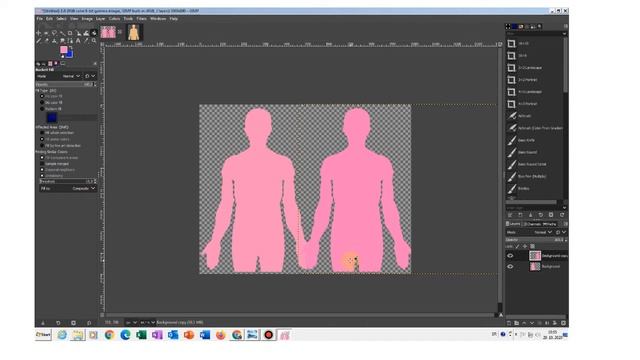Screen dimensions: 640x360
Task: Open Firefox from the taskbar
Action: [221, 335]
